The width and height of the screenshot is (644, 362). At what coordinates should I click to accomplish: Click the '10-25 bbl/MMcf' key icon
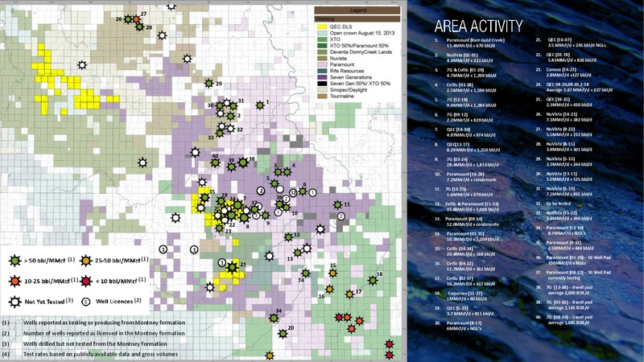(14, 281)
